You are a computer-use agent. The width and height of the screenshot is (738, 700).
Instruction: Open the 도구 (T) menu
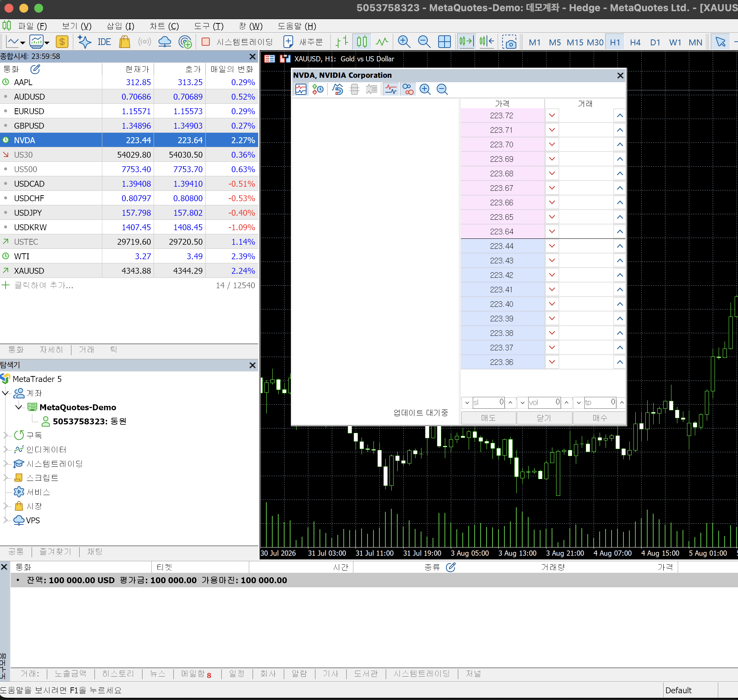tap(209, 26)
